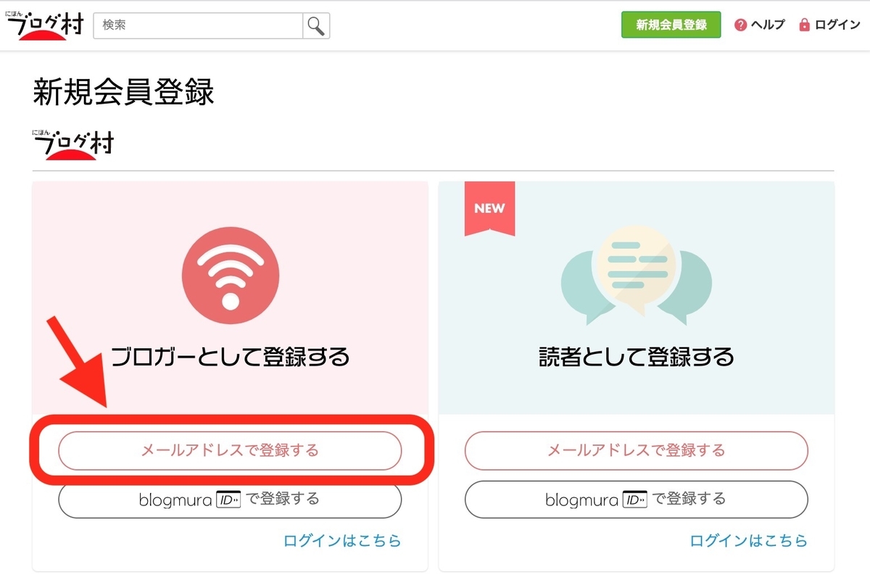This screenshot has height=588, width=870.
Task: Click the Blogmura logo under 新規会員登録 heading
Action: (x=72, y=144)
